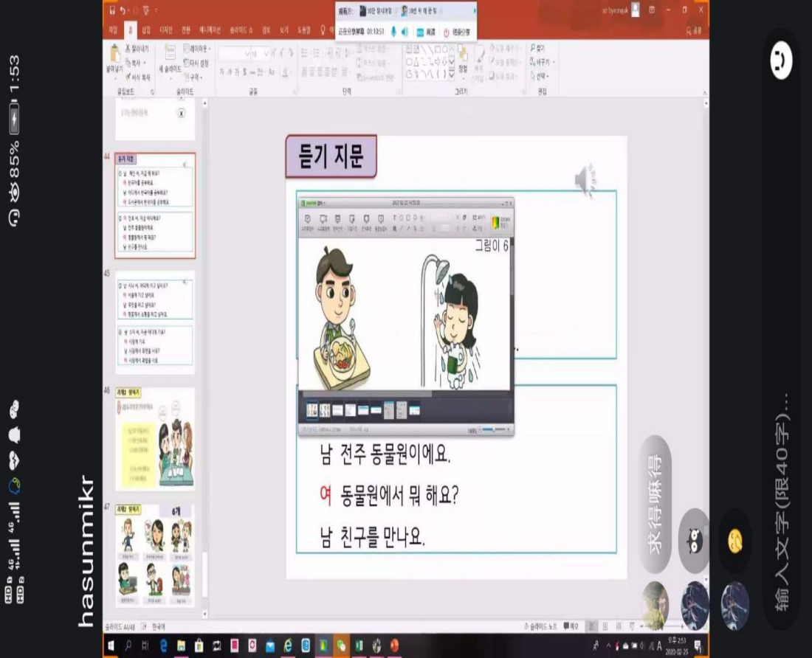
Task: Click the microphone icon in the sharing bar
Action: (393, 32)
